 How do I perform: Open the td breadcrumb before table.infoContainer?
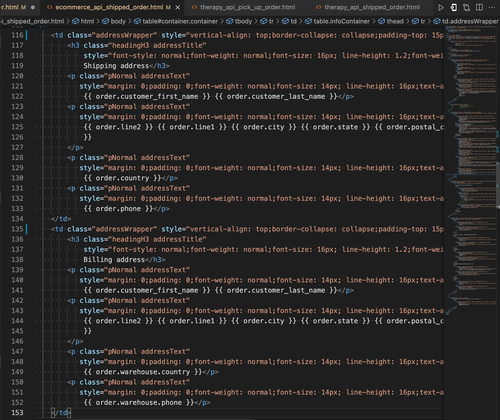click(289, 21)
